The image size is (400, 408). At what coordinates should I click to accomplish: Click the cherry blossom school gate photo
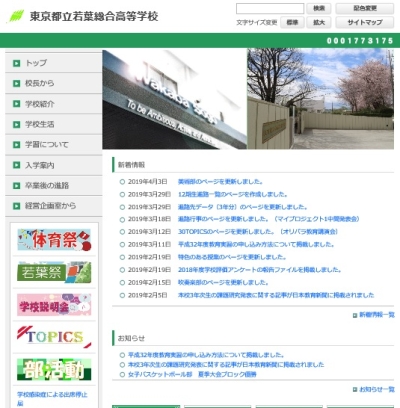(320, 99)
